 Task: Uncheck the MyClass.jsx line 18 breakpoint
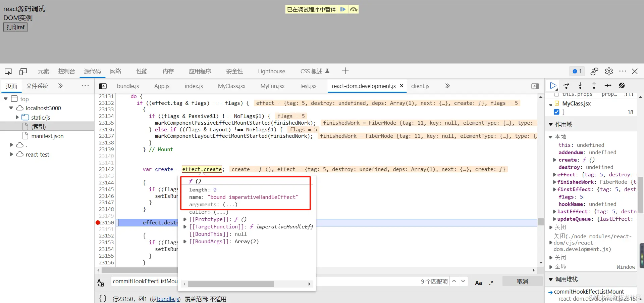557,112
